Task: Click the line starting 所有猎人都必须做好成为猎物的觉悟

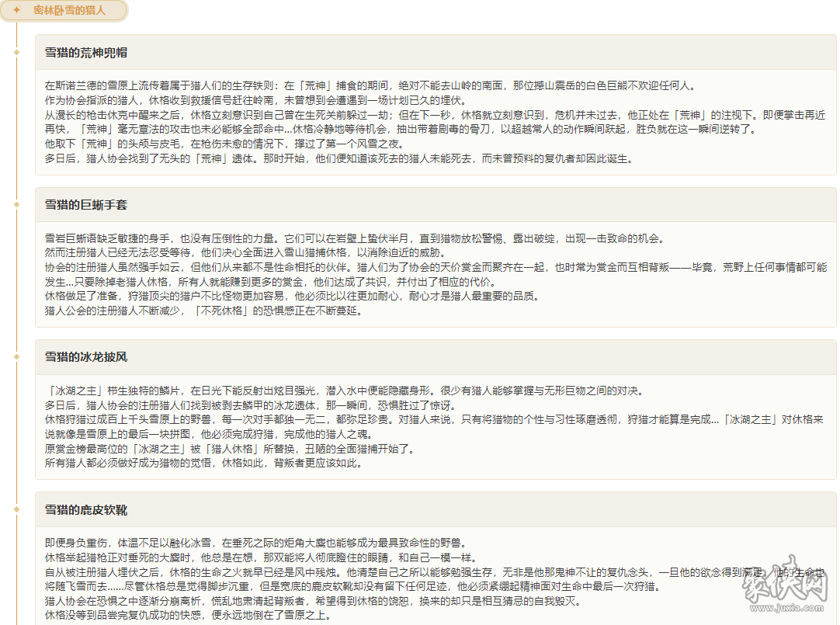Action: (203, 464)
